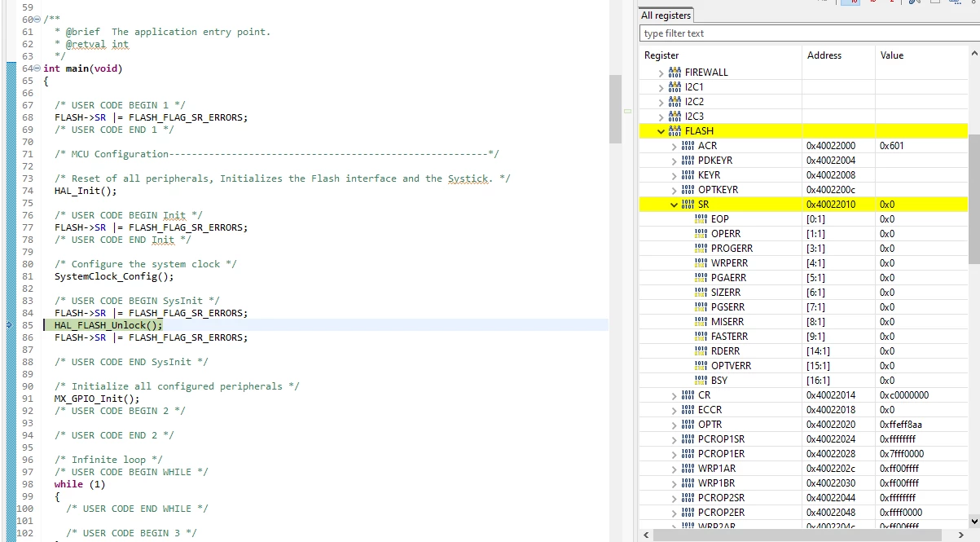Viewport: 980px width, 542px height.
Task: Collapse the SR register bit fields
Action: 674,204
